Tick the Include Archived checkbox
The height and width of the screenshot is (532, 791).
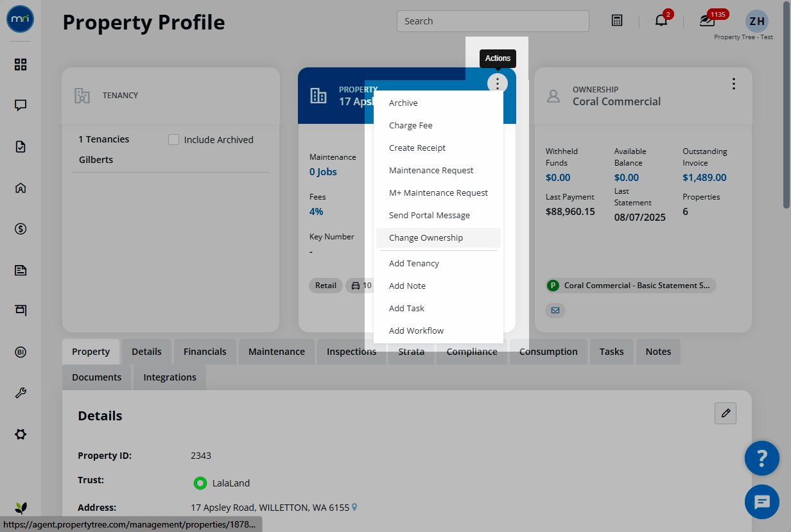(x=173, y=140)
